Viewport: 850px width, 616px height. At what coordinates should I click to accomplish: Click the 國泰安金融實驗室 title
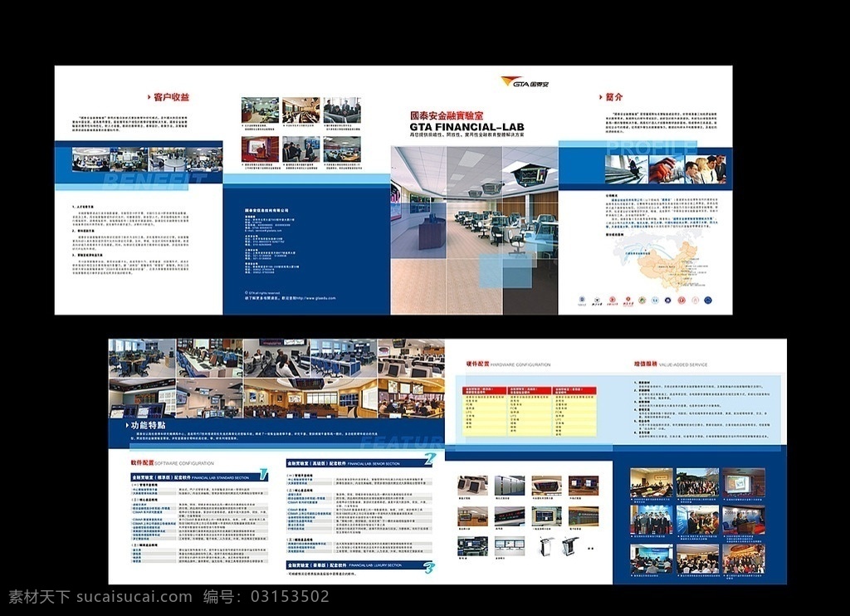447,116
